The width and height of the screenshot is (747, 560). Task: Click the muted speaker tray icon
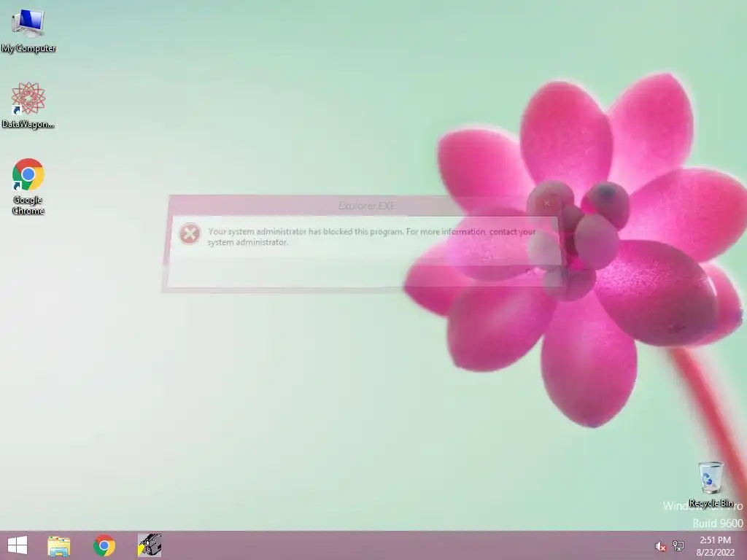(660, 546)
